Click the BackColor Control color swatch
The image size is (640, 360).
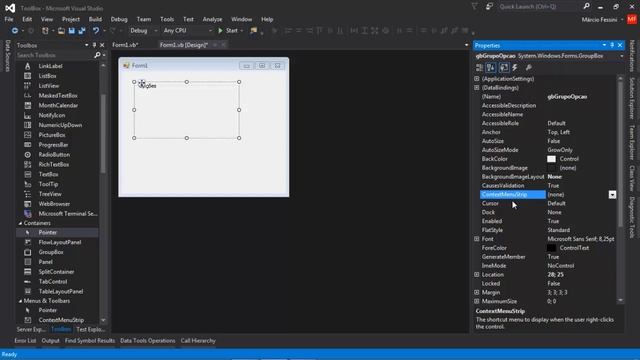pyautogui.click(x=551, y=159)
